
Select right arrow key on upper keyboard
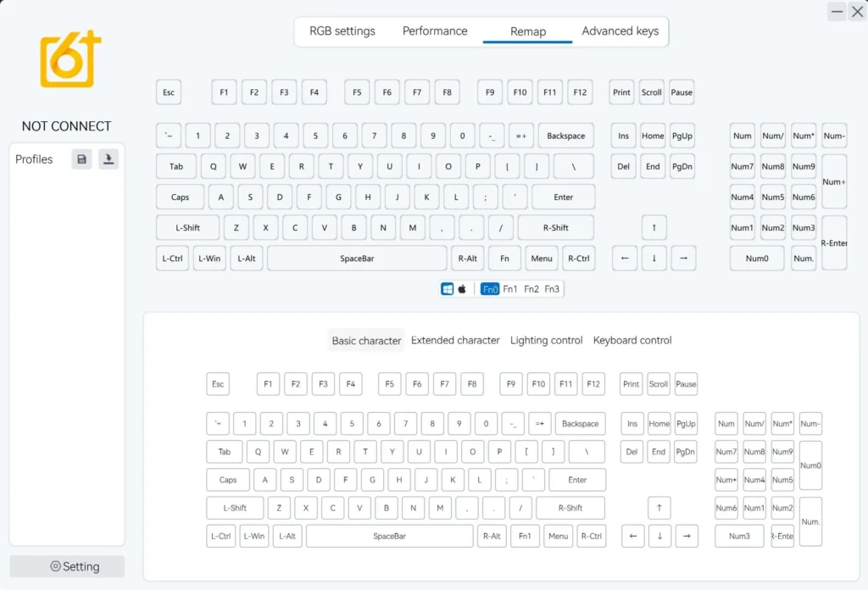click(x=683, y=259)
